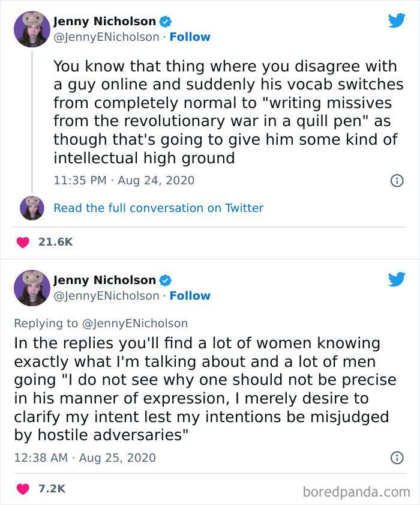Screen dimensions: 420x505
Task: Click the heart icon beside 21.6K
Action: point(23,242)
